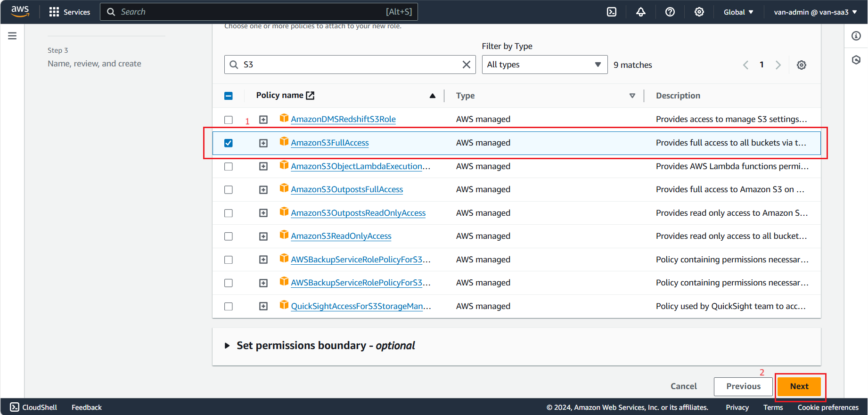The width and height of the screenshot is (868, 415).
Task: Open Step 3 Name, review, and create
Action: (x=94, y=64)
